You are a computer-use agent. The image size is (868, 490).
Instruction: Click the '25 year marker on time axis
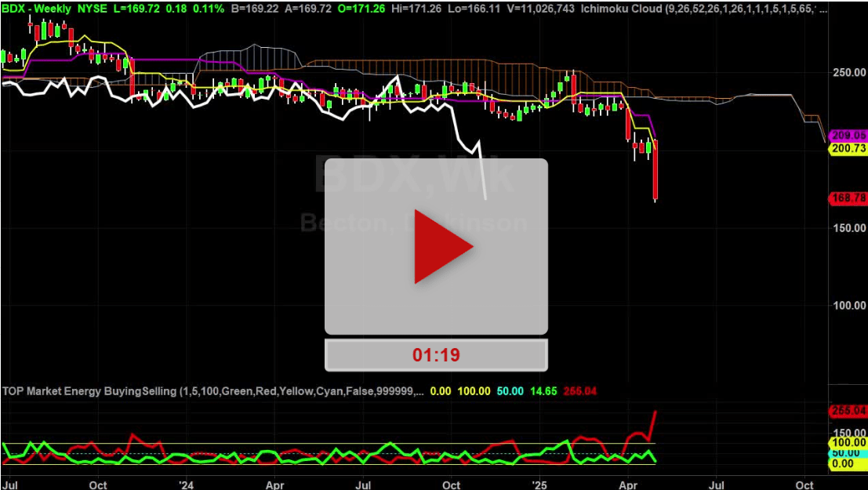tap(539, 485)
